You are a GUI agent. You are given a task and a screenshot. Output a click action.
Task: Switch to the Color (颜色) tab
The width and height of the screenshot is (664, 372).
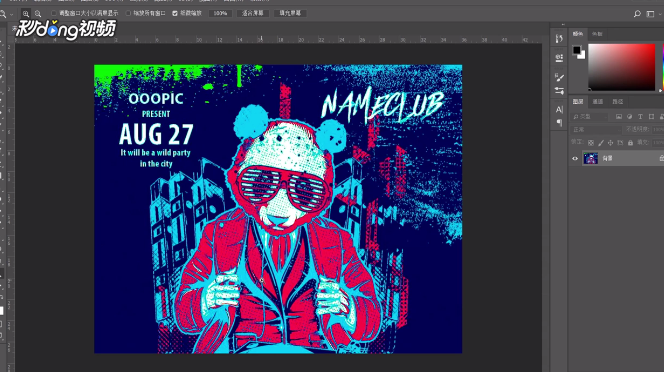point(578,34)
